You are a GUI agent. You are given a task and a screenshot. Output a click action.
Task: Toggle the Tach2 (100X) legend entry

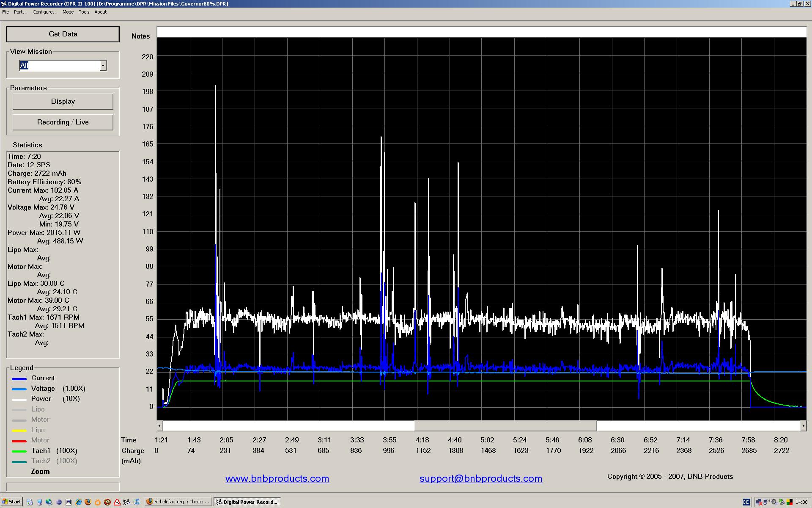tap(54, 461)
